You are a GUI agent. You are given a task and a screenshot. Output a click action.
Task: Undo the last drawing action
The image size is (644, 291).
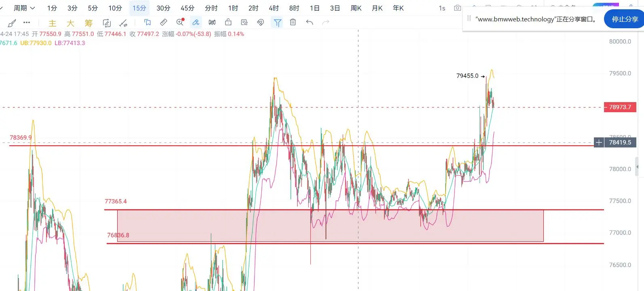tap(309, 23)
